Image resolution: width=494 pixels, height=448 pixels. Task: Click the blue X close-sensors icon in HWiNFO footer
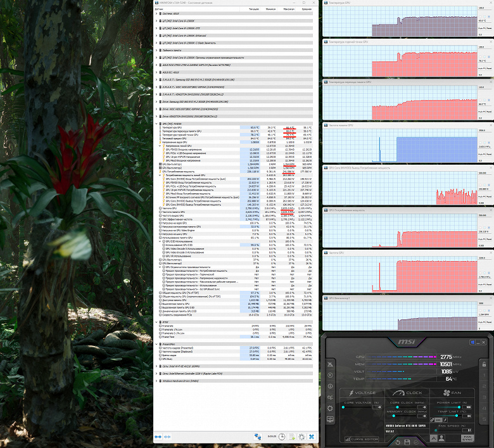pos(312,437)
